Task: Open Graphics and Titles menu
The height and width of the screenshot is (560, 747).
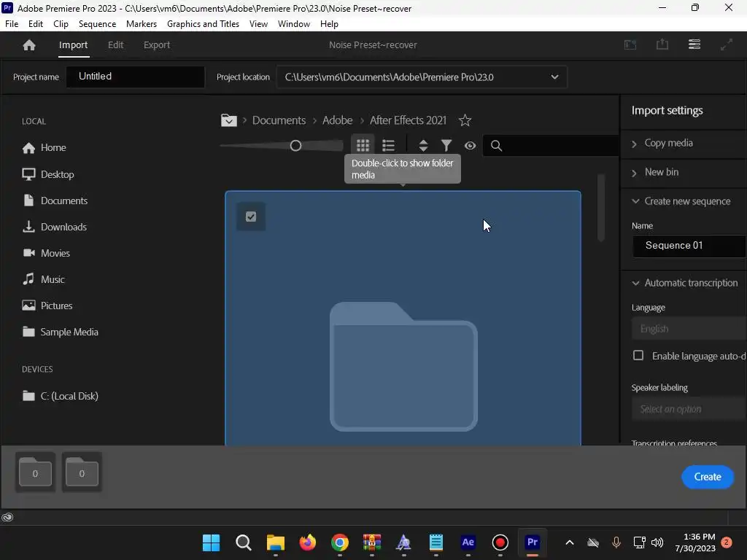Action: tap(203, 24)
